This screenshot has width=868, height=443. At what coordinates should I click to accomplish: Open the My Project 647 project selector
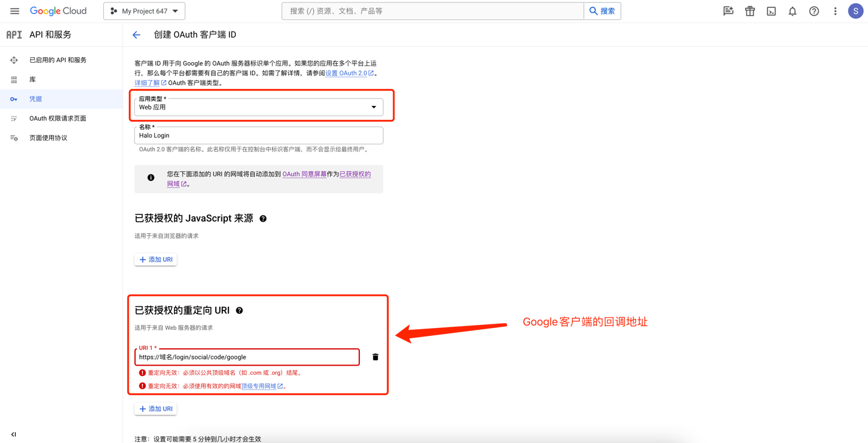144,11
